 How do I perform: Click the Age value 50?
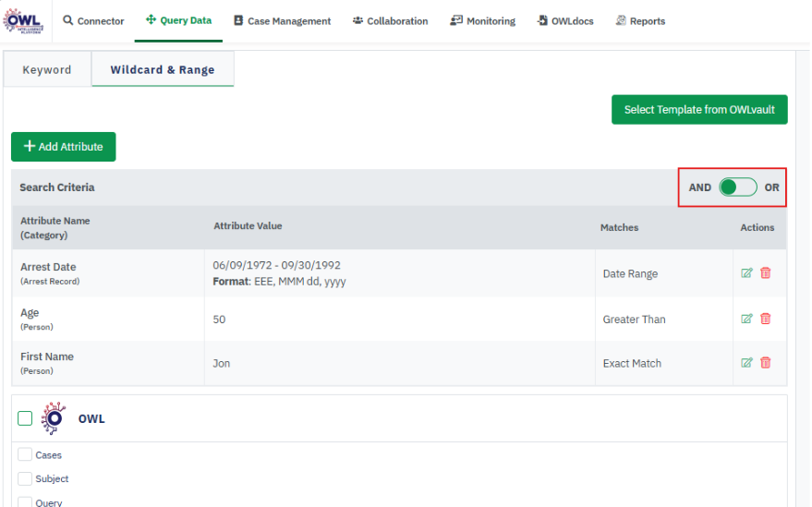click(x=219, y=319)
